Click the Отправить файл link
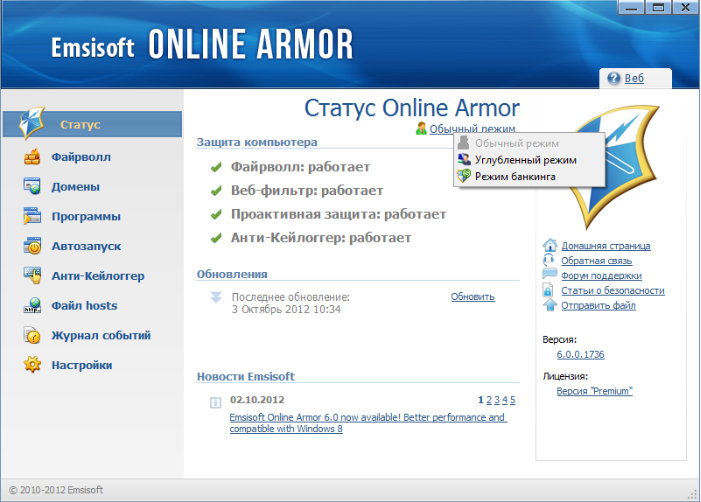The width and height of the screenshot is (701, 502). (598, 306)
